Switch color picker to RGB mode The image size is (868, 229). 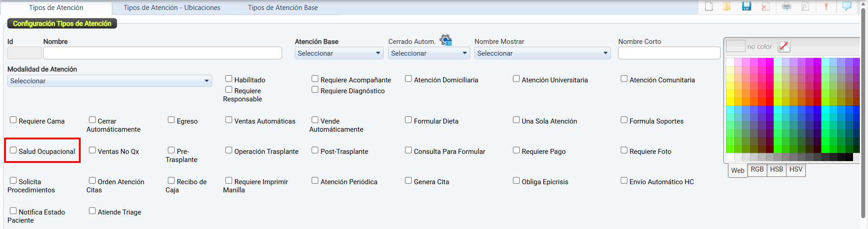coord(757,169)
